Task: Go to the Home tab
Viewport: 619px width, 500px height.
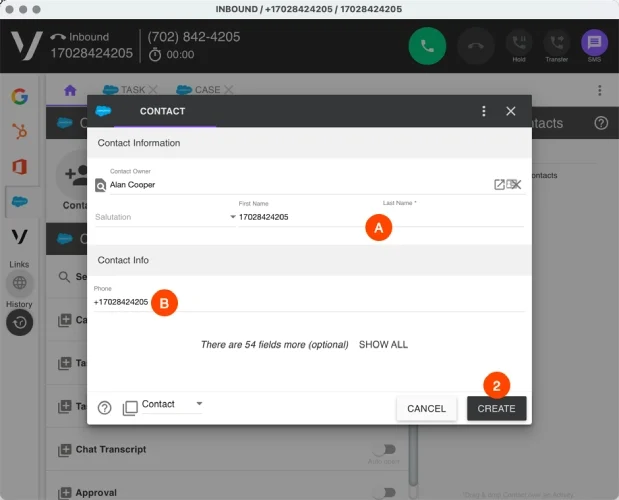Action: click(70, 90)
